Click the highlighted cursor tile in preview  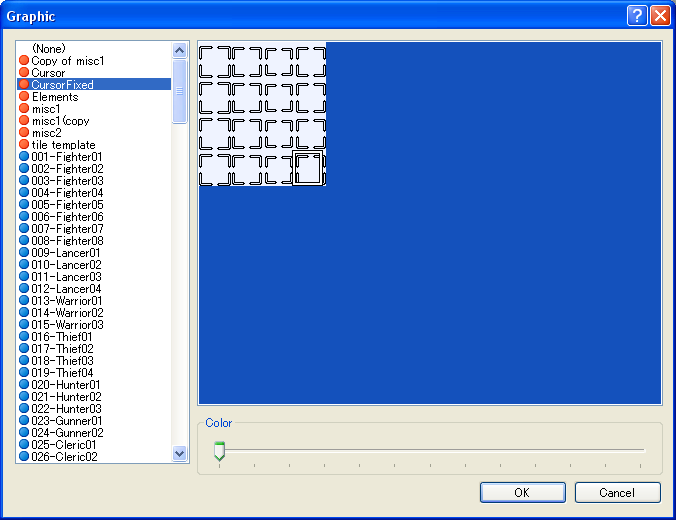tap(310, 169)
